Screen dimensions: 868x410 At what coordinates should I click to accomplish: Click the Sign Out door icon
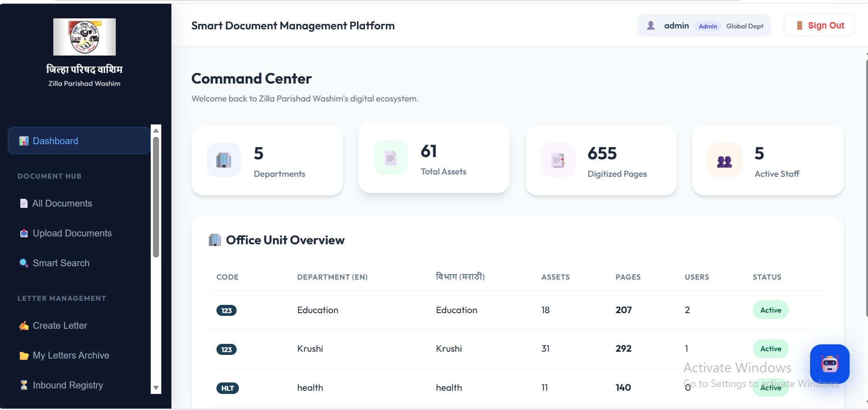click(800, 26)
